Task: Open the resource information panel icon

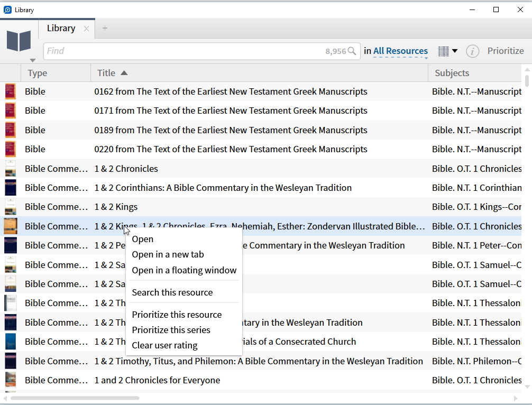Action: point(472,51)
